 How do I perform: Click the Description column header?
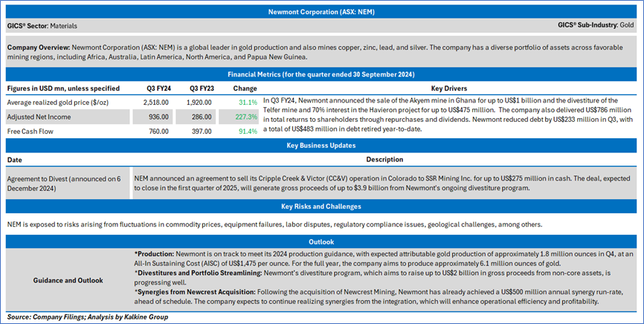tap(384, 159)
